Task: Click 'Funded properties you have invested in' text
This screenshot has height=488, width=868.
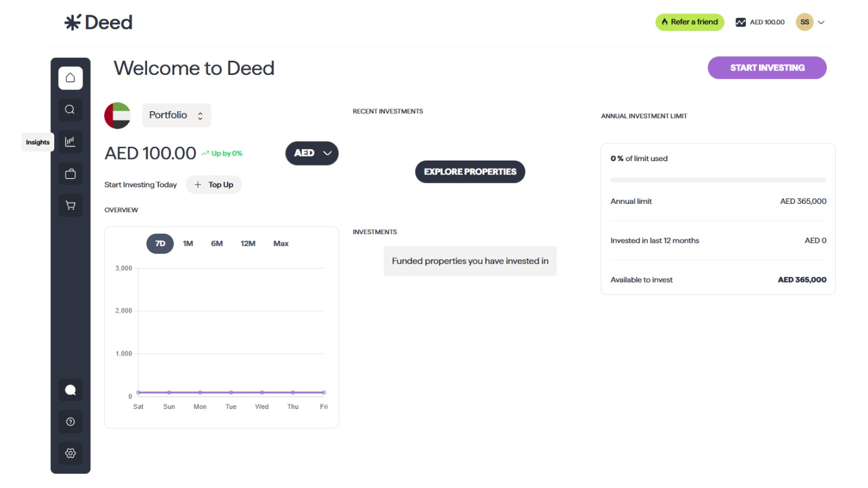Action: [x=470, y=261]
